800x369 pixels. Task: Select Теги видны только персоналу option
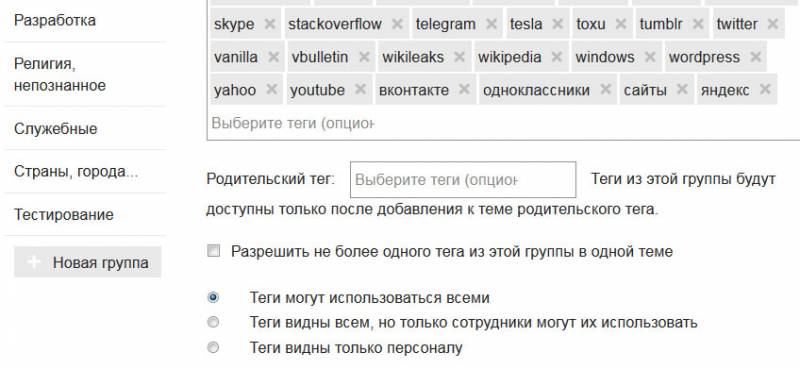(213, 348)
